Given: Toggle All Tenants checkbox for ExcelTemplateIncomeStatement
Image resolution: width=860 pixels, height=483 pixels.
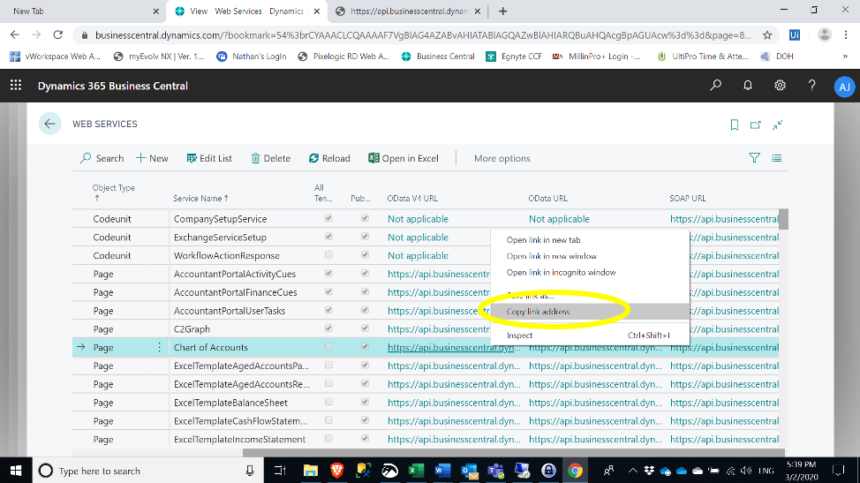Looking at the screenshot, I should 329,439.
